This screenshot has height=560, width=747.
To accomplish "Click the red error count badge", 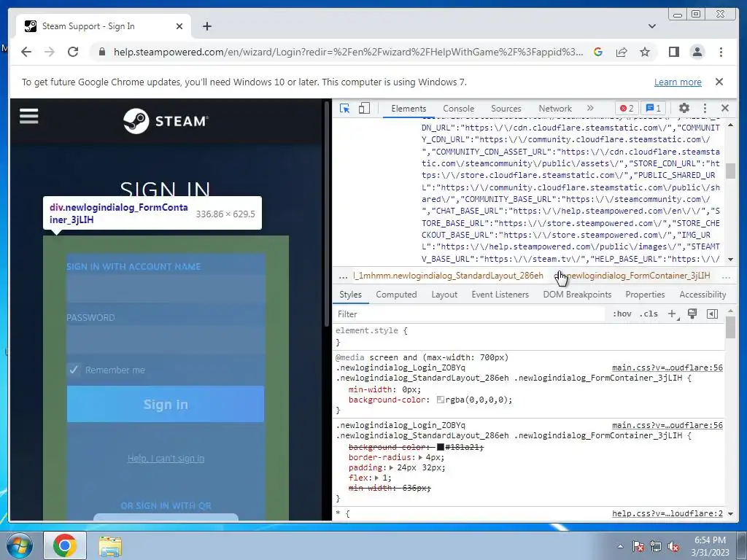I will pos(627,108).
